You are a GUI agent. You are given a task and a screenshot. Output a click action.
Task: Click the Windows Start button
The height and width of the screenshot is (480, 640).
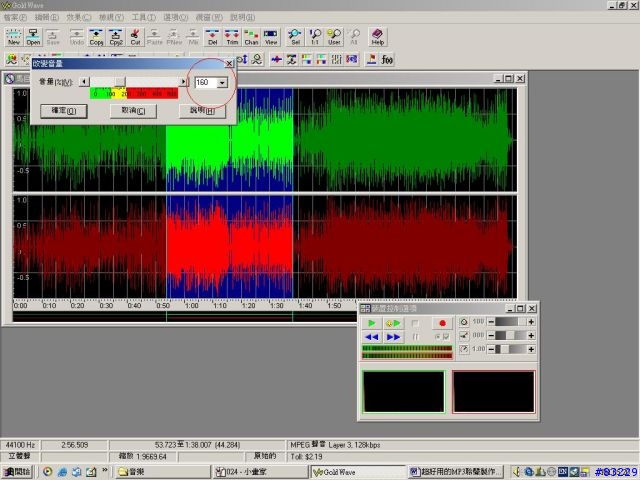[17, 472]
